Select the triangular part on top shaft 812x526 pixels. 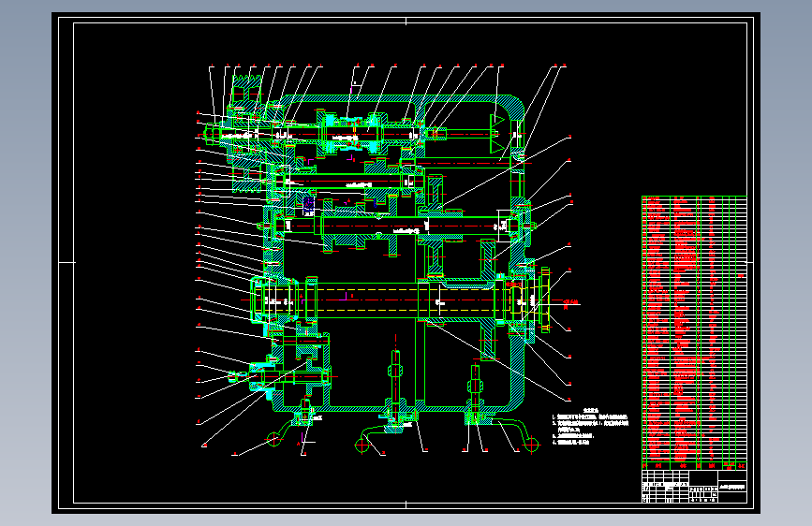497,134
